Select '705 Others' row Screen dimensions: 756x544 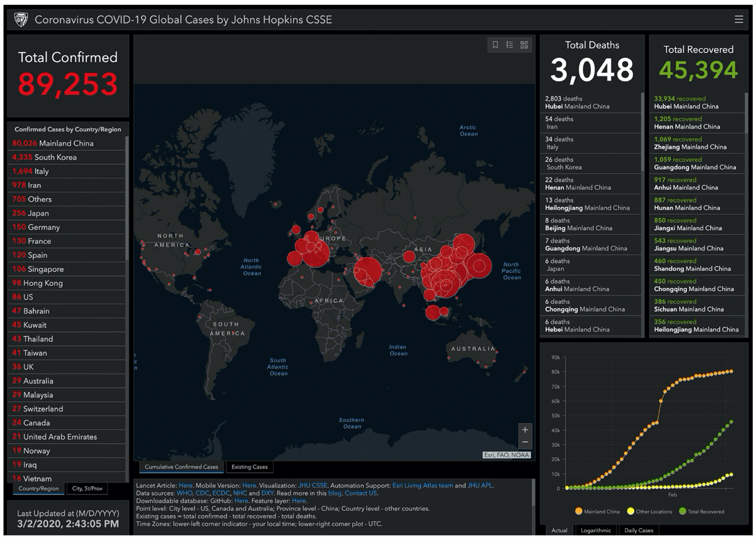click(66, 199)
